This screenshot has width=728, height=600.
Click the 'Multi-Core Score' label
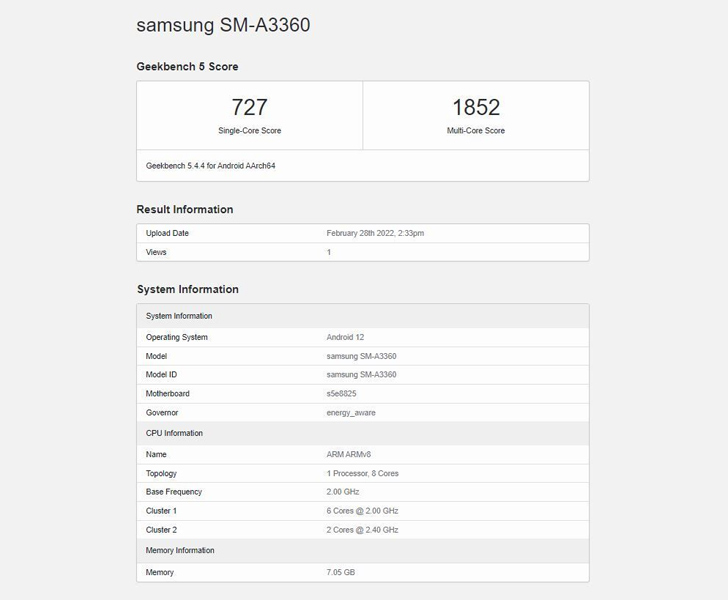tap(476, 130)
